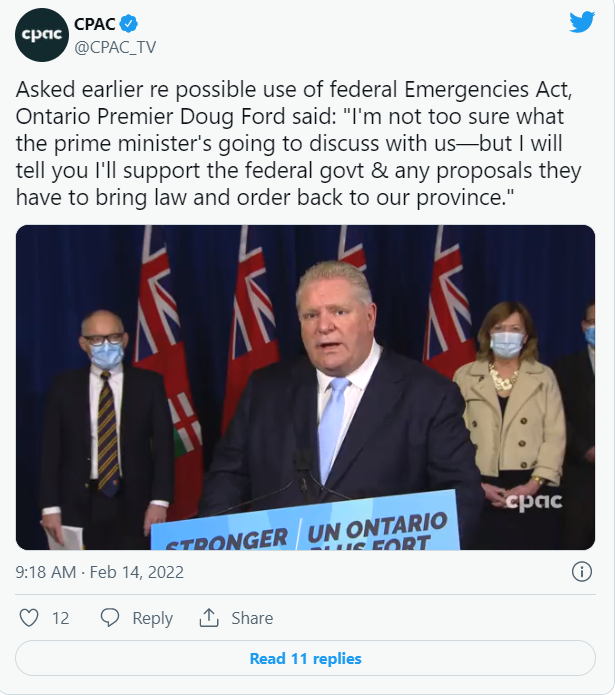Click the cpac watermark on video
This screenshot has height=695, width=615.
click(x=533, y=501)
